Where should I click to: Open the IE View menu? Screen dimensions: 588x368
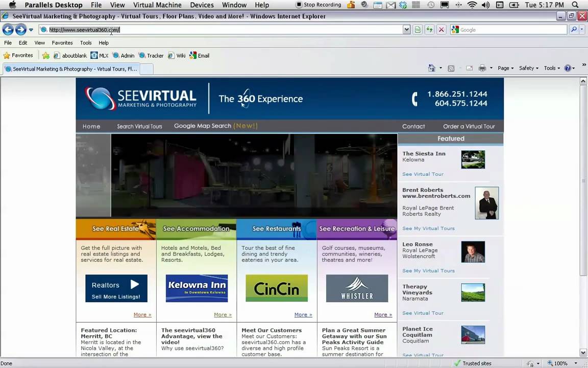(39, 43)
